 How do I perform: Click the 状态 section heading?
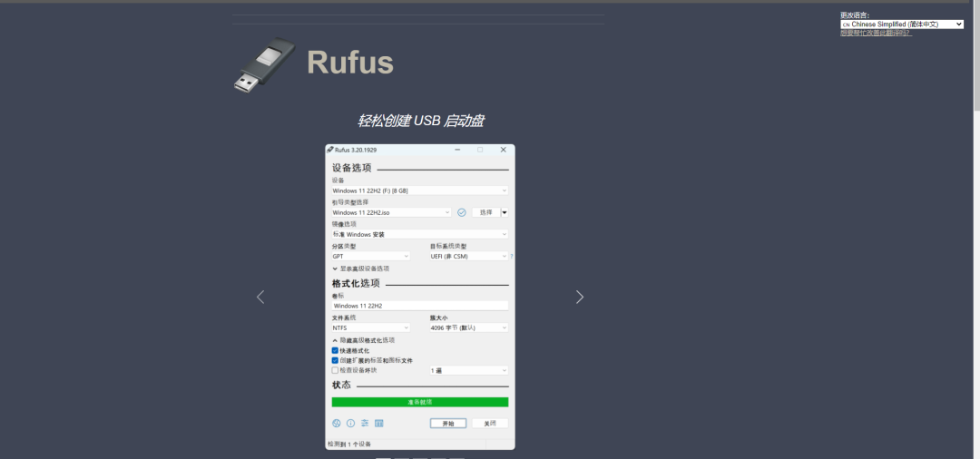(x=341, y=385)
